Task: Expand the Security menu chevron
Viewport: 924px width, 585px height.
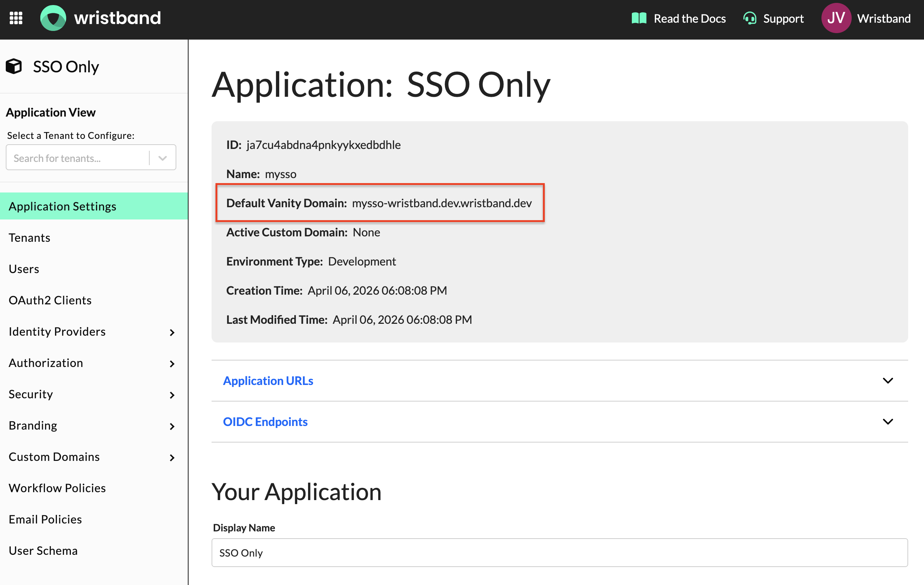Action: 172,395
